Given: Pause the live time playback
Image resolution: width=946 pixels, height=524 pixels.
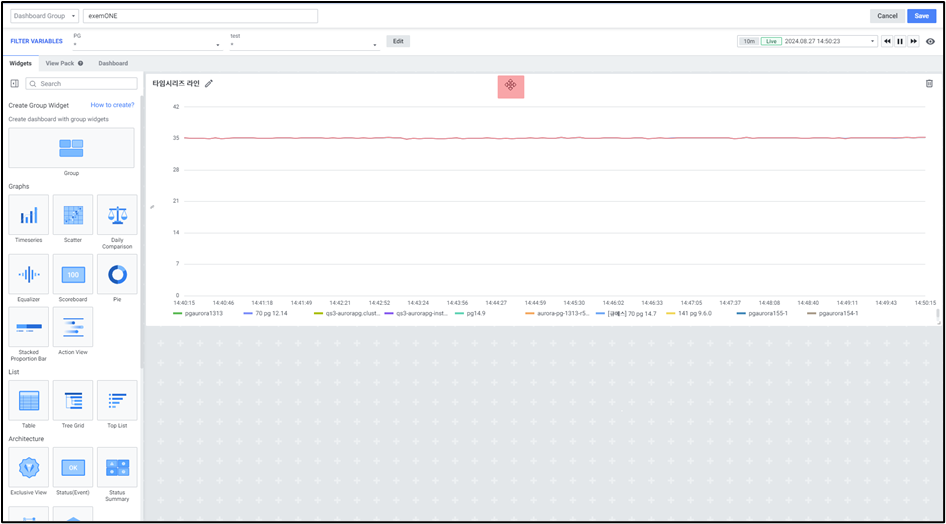Looking at the screenshot, I should [x=900, y=42].
